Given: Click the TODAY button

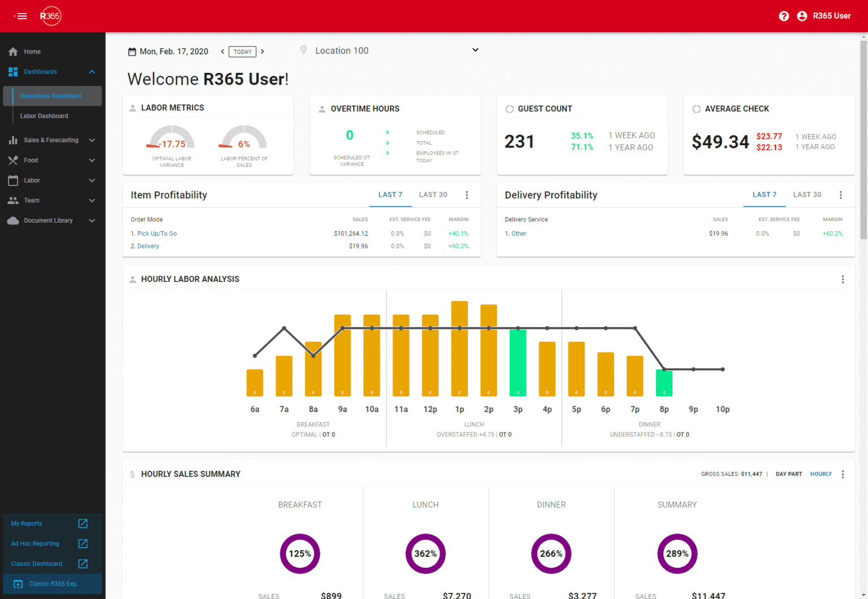Looking at the screenshot, I should (x=242, y=51).
